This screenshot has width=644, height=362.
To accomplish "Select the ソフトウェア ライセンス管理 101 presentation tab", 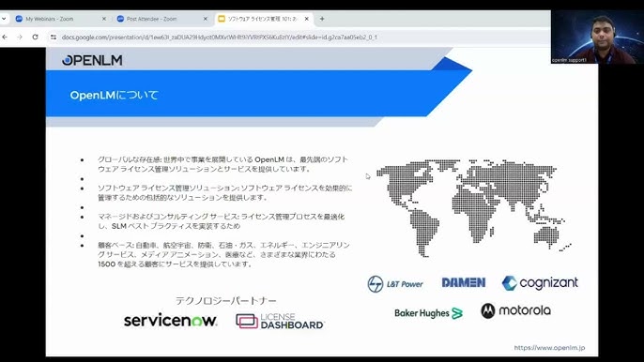I will [x=263, y=19].
